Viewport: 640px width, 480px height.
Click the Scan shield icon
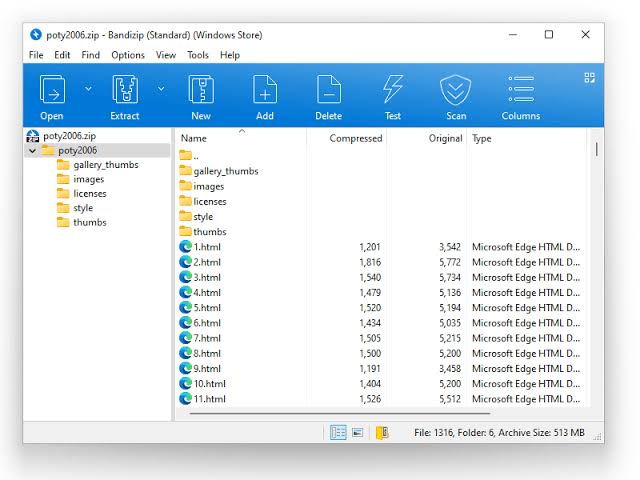(456, 90)
